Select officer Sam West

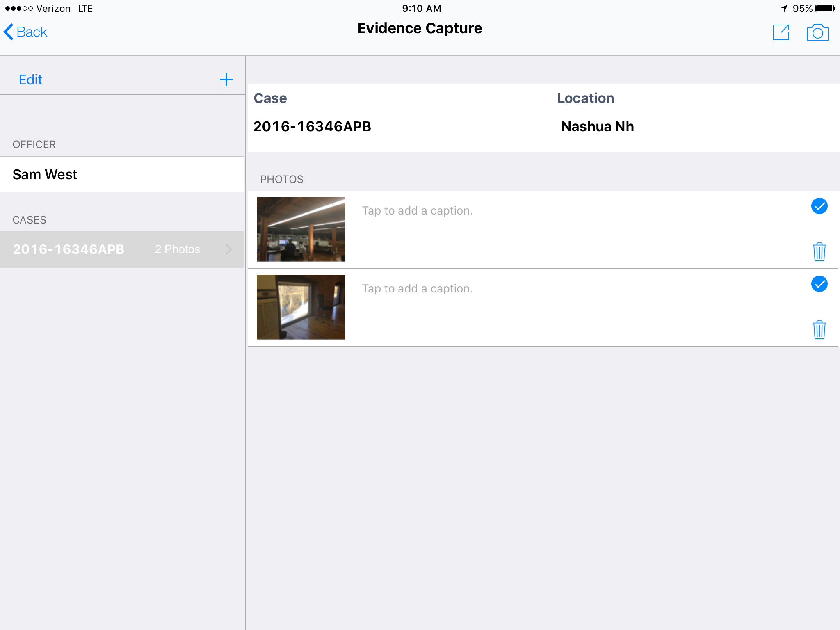click(122, 174)
